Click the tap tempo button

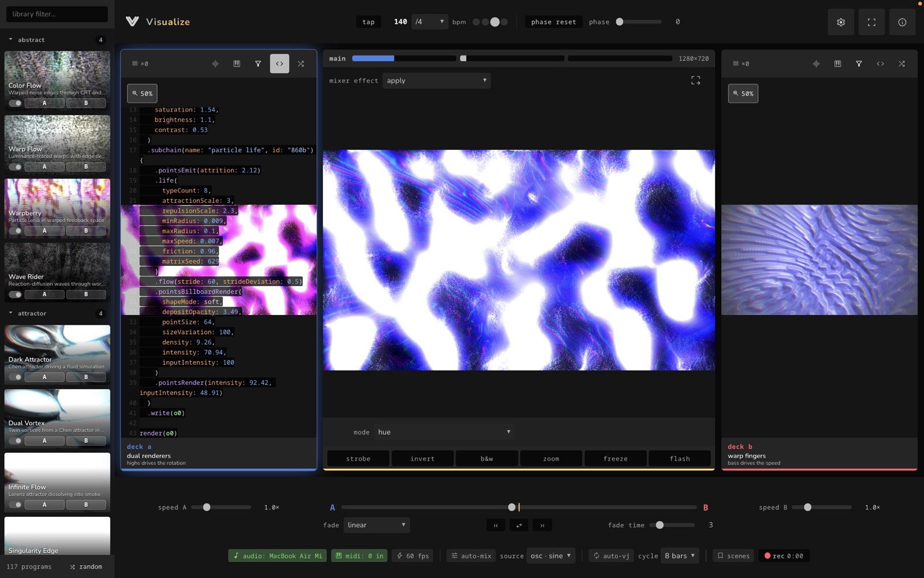(x=368, y=22)
